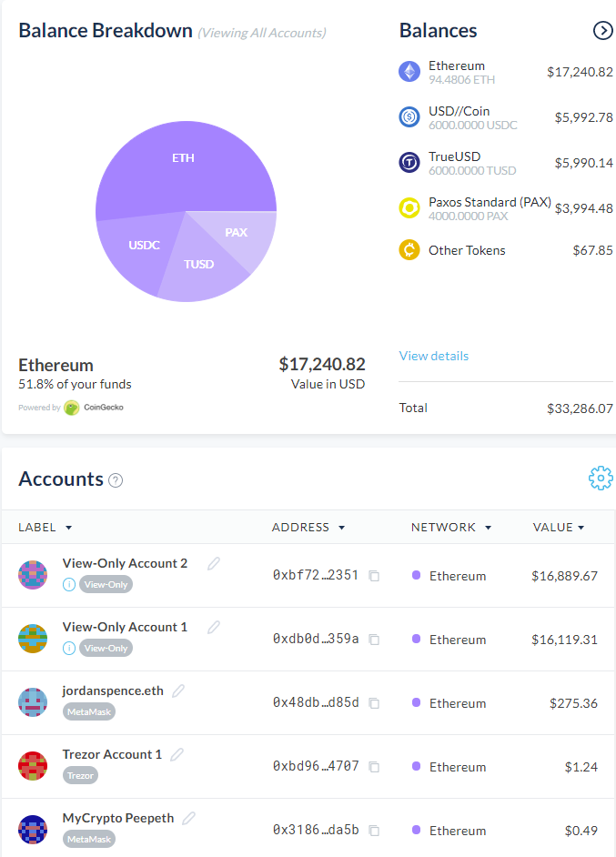Click the $16,889.67 account value
The width and height of the screenshot is (616, 857).
point(565,576)
